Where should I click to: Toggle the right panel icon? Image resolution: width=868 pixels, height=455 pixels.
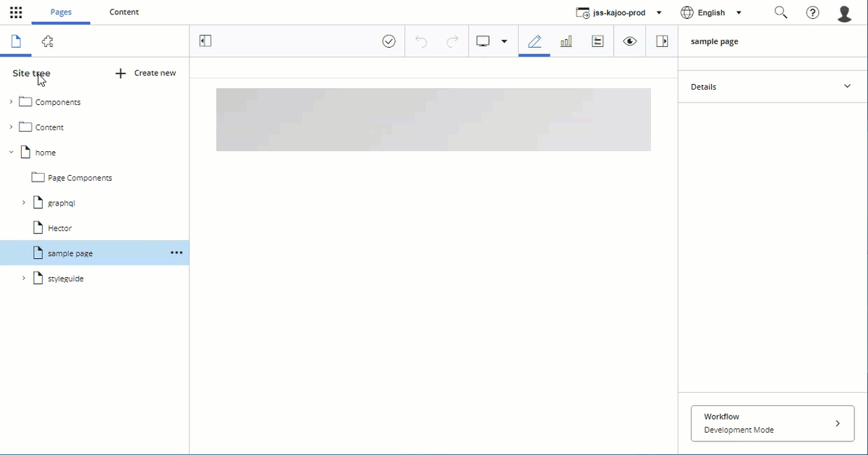click(x=662, y=41)
